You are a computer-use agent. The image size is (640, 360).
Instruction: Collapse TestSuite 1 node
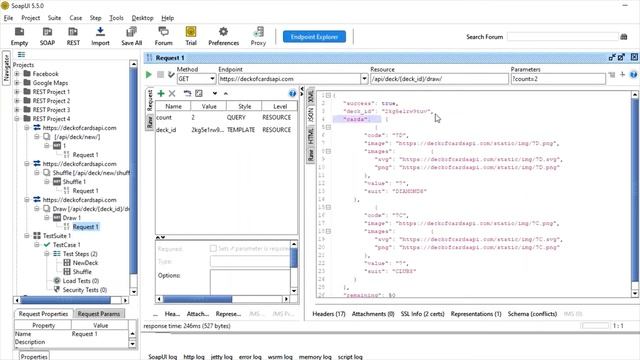pos(27,236)
